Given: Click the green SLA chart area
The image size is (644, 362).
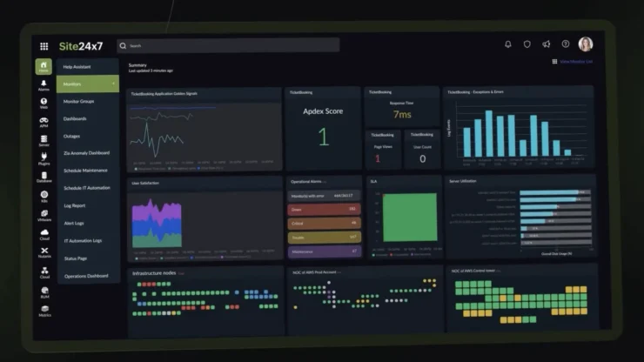Looking at the screenshot, I should (410, 217).
